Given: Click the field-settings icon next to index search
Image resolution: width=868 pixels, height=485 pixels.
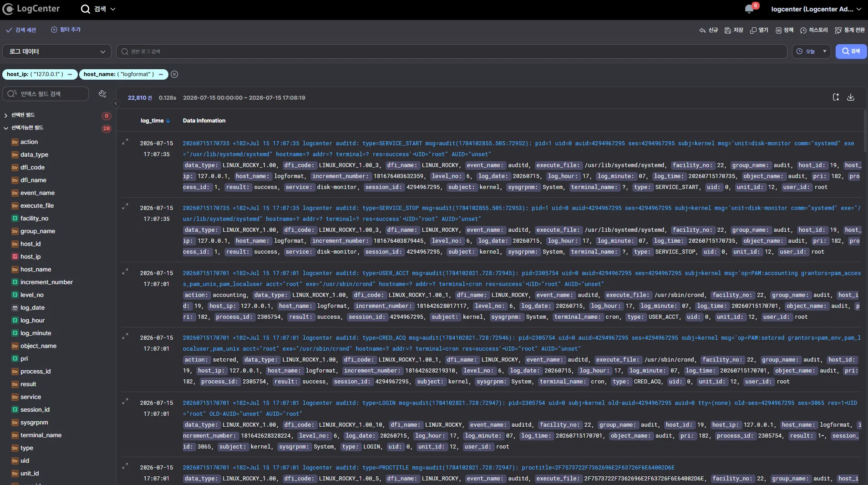Looking at the screenshot, I should (x=102, y=94).
